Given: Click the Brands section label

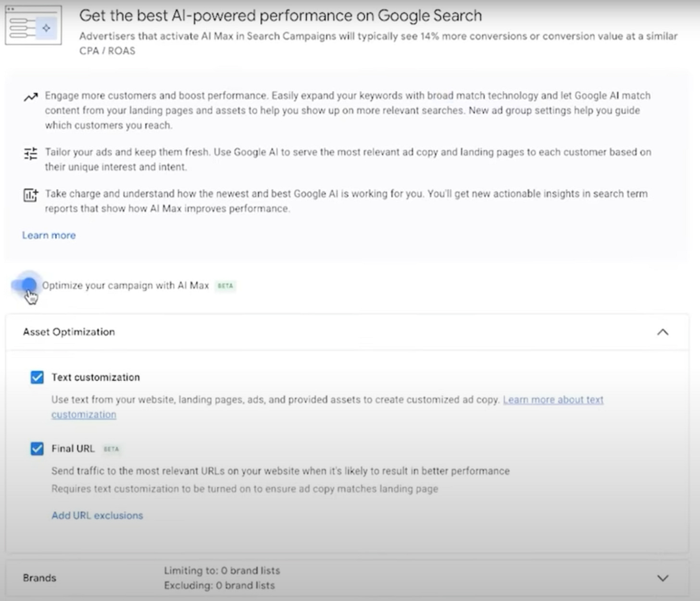Looking at the screenshot, I should tap(39, 578).
